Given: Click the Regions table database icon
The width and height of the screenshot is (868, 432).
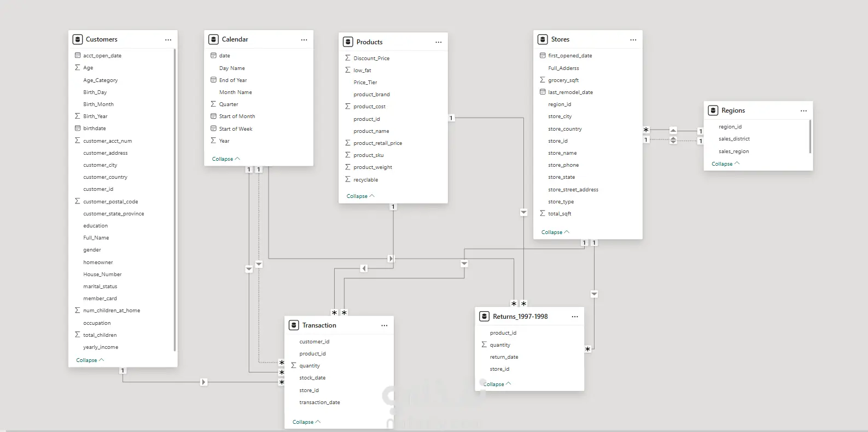Looking at the screenshot, I should (713, 110).
